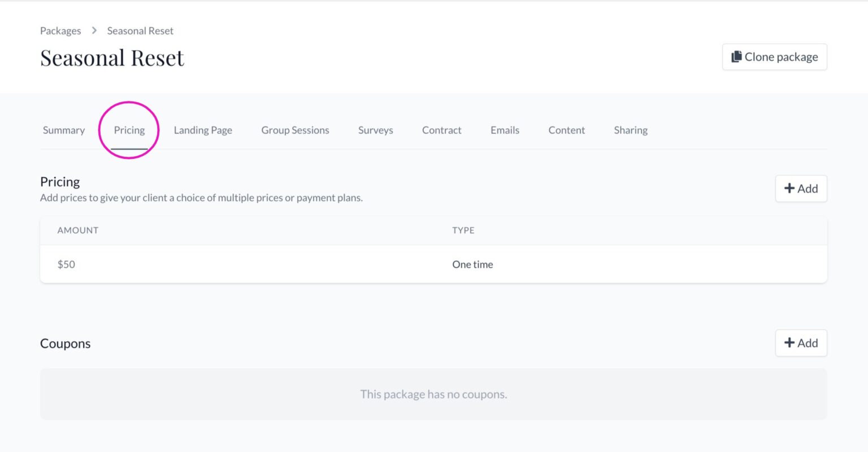The height and width of the screenshot is (452, 868).
Task: Click the plus icon on Coupons Add button
Action: [789, 343]
